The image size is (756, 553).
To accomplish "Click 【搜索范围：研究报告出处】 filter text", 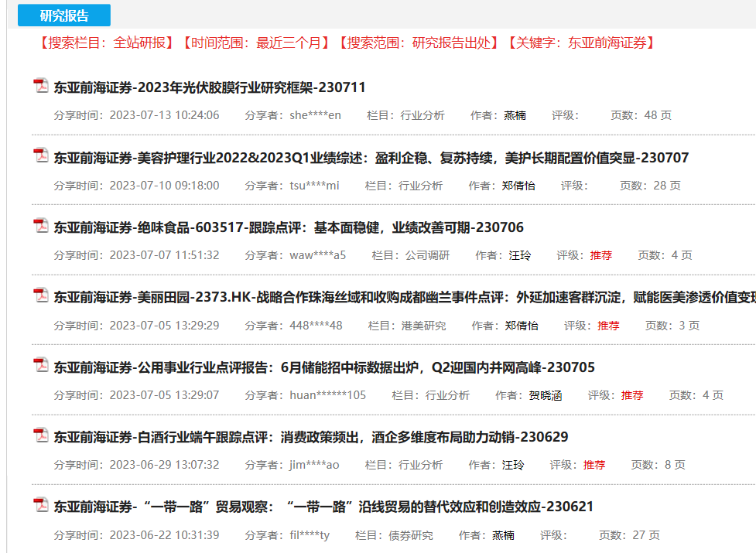I will pos(419,43).
